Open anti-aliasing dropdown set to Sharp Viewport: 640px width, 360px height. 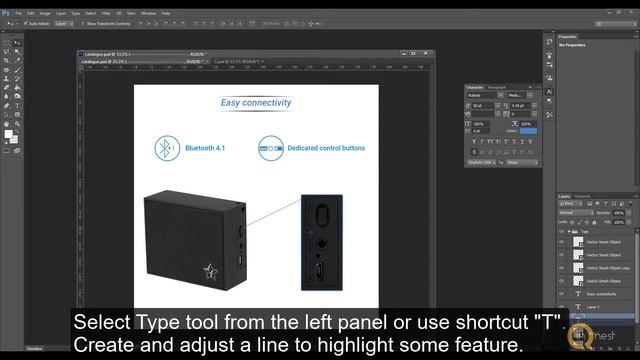click(x=522, y=162)
